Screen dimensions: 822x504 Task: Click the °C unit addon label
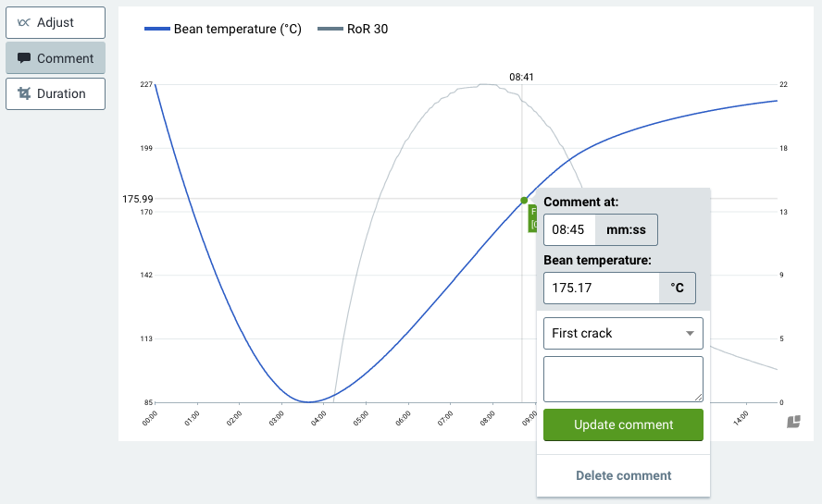677,288
